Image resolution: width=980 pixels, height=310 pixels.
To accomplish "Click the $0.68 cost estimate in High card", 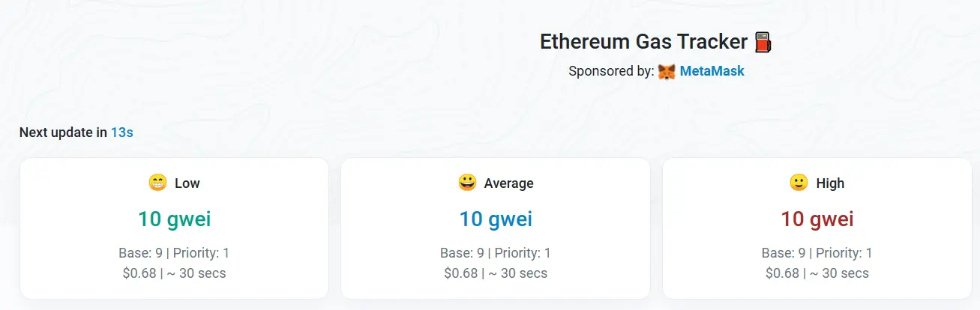I will click(782, 273).
